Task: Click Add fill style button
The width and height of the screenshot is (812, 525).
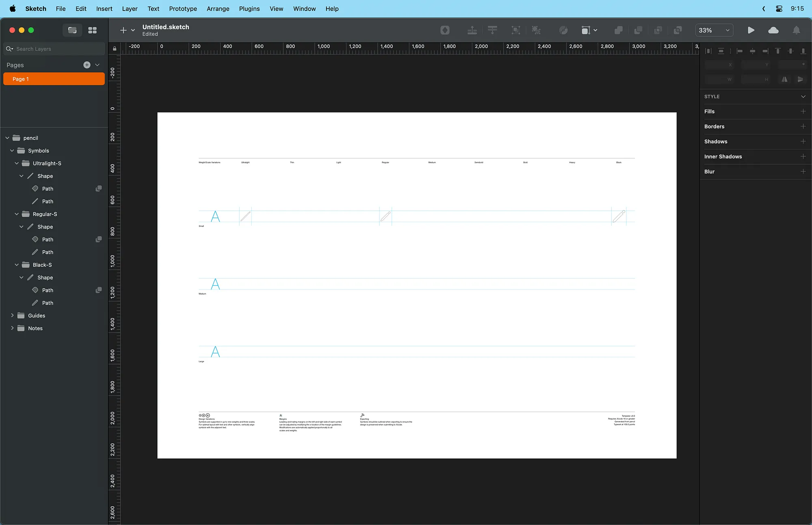Action: [x=803, y=111]
